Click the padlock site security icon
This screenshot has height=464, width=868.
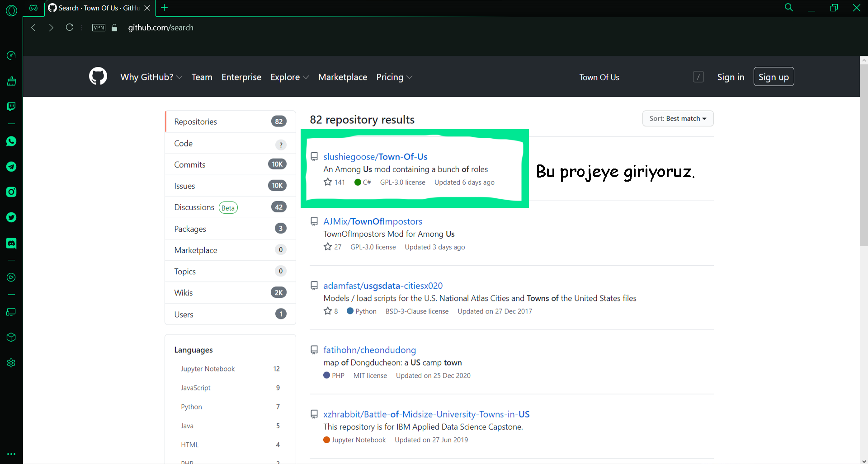pyautogui.click(x=114, y=28)
